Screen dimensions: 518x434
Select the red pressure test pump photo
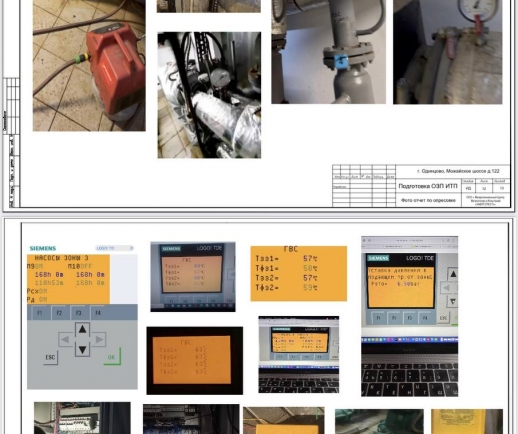89,65
